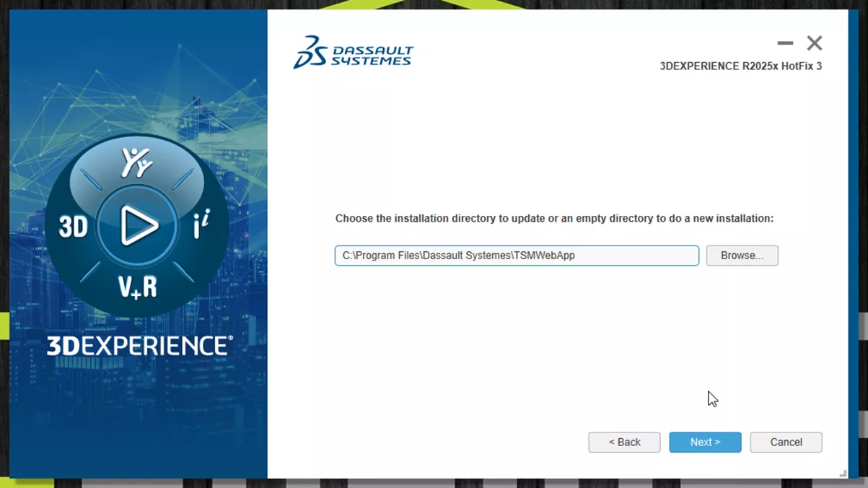This screenshot has height=488, width=868.
Task: Open the Browse directory dialog
Action: point(742,256)
